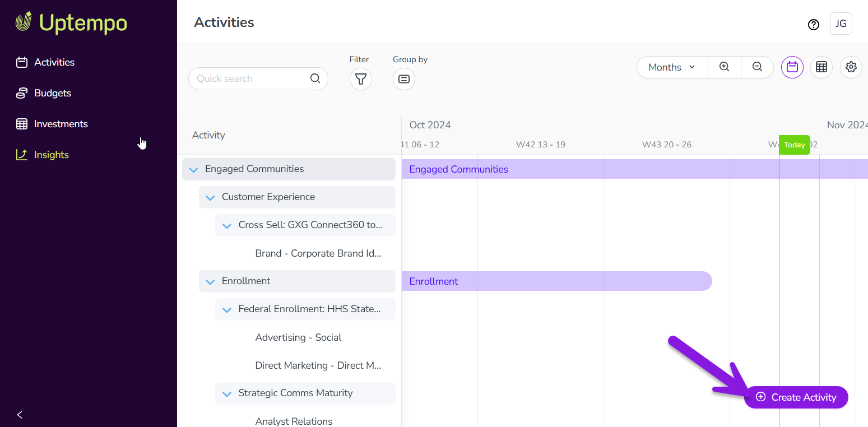This screenshot has width=868, height=427.
Task: Click the Investments grid icon in sidebar
Action: [x=22, y=124]
